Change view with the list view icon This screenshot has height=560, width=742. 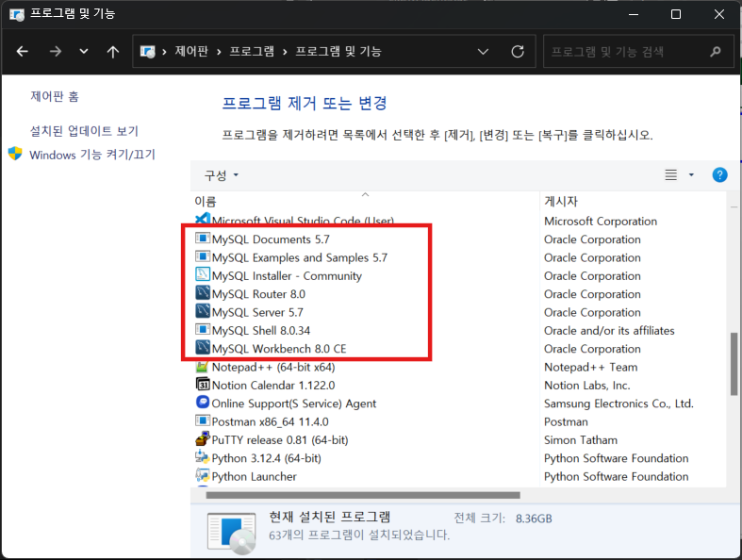[x=670, y=174]
